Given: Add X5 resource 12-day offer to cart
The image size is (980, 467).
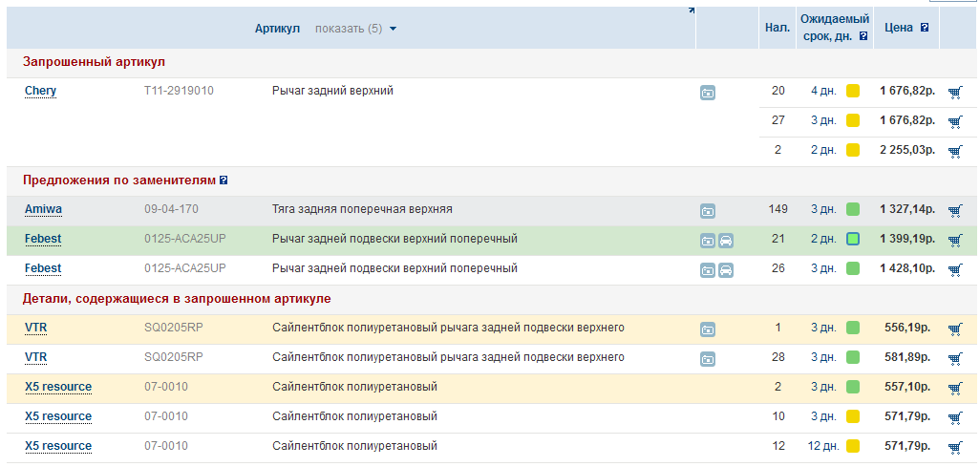Looking at the screenshot, I should click(955, 447).
